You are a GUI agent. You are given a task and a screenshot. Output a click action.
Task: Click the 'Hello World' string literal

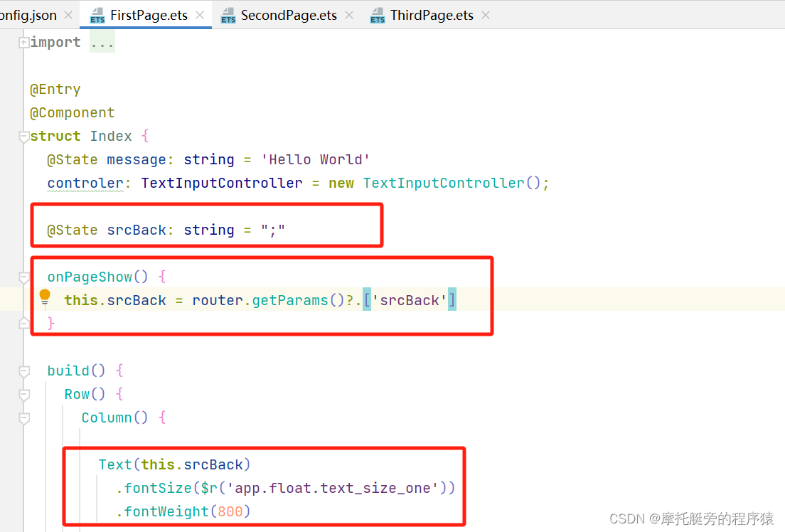(x=316, y=160)
